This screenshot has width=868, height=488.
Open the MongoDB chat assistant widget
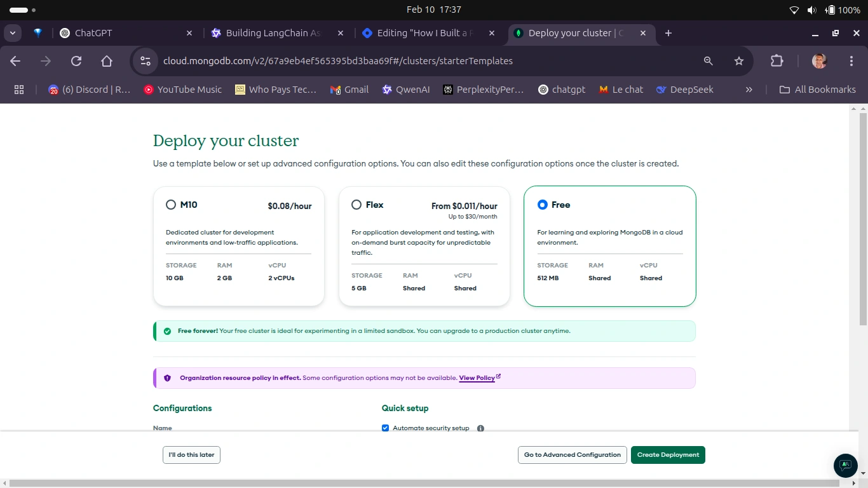[845, 466]
